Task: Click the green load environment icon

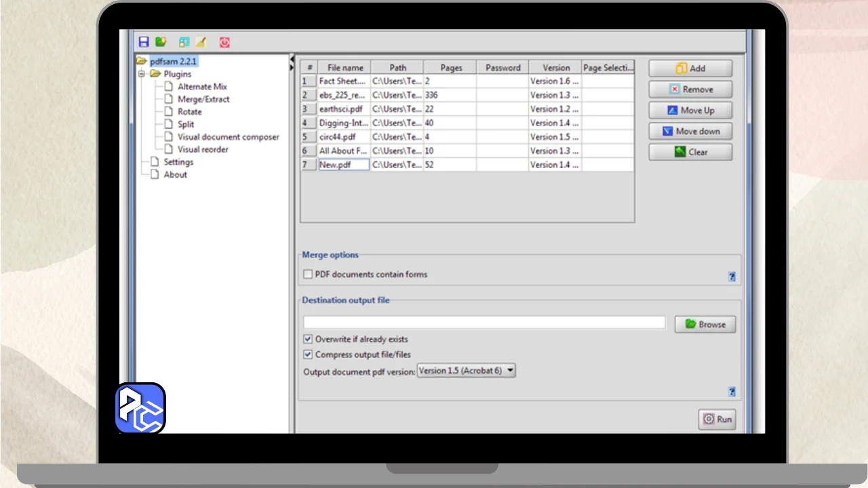Action: point(161,42)
